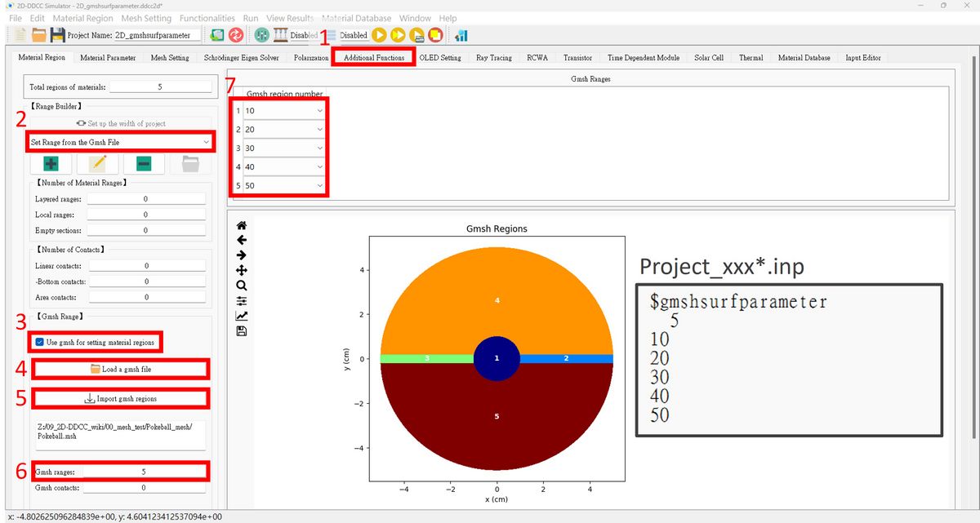The height and width of the screenshot is (523, 980).
Task: Click the green add range plus icon
Action: pos(50,163)
